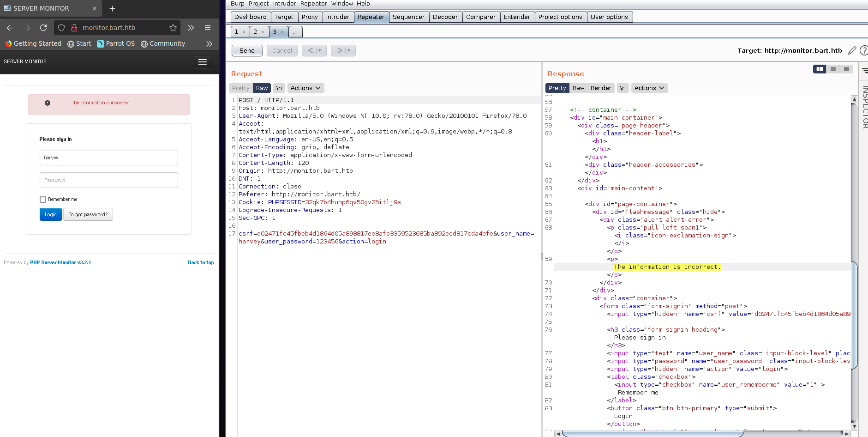
Task: Close the SERVER MONITOR browser tab
Action: [95, 8]
